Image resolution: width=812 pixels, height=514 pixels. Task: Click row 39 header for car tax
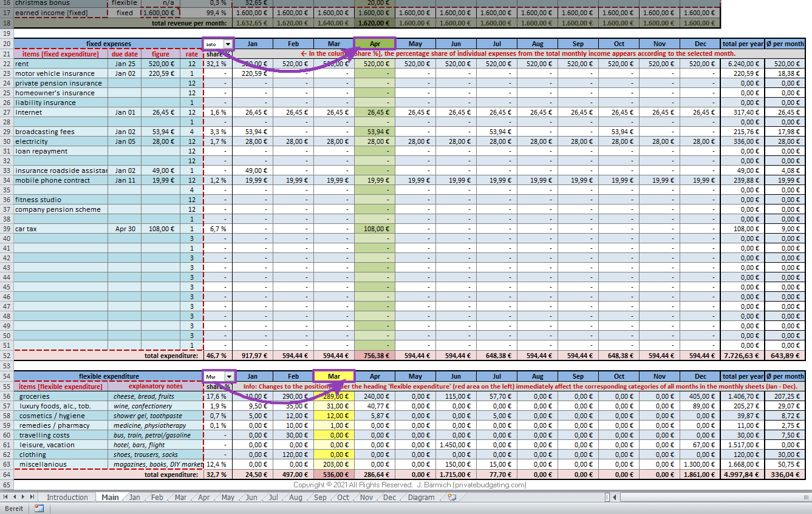tap(6, 229)
